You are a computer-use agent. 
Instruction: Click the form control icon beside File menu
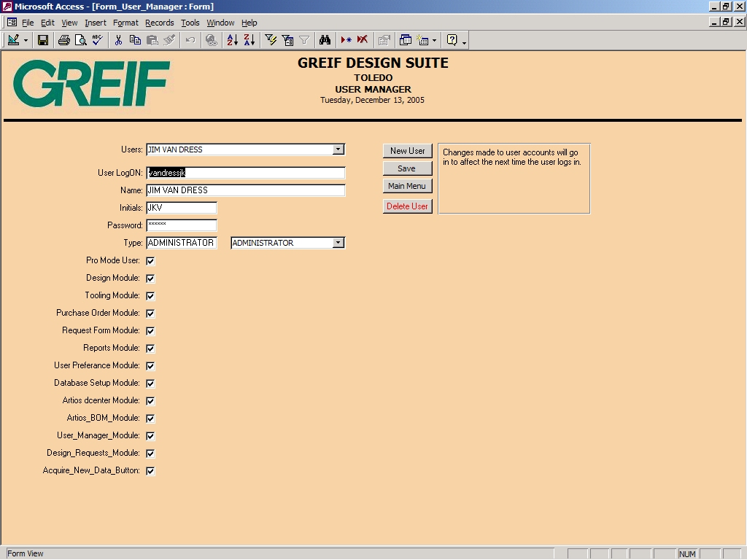coord(12,23)
